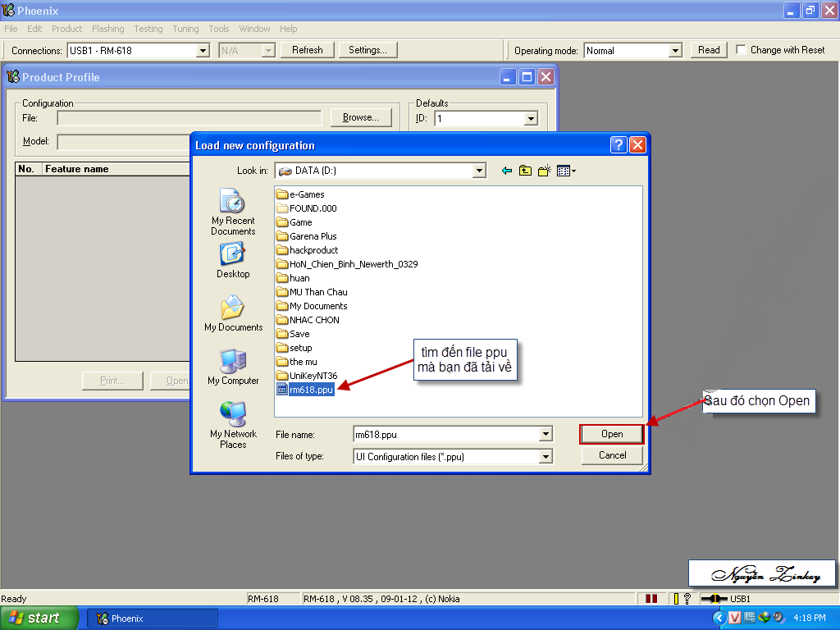
Task: Click the Back arrow icon in dialog toolbar
Action: [507, 171]
